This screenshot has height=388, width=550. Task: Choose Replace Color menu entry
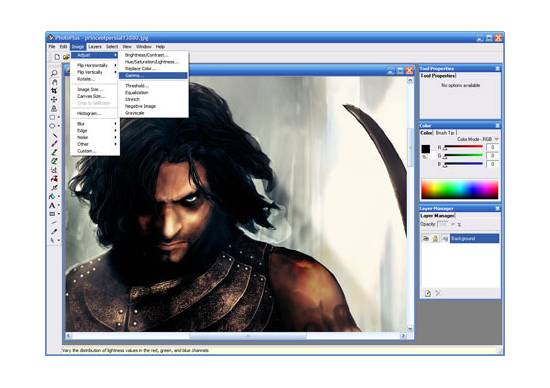[153, 69]
